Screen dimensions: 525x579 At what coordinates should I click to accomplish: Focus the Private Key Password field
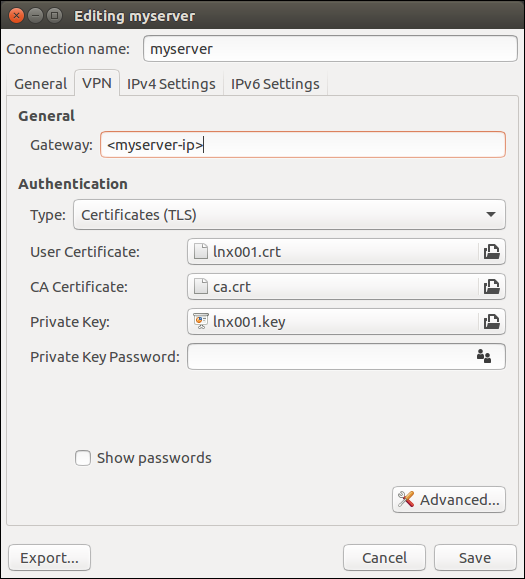click(346, 356)
